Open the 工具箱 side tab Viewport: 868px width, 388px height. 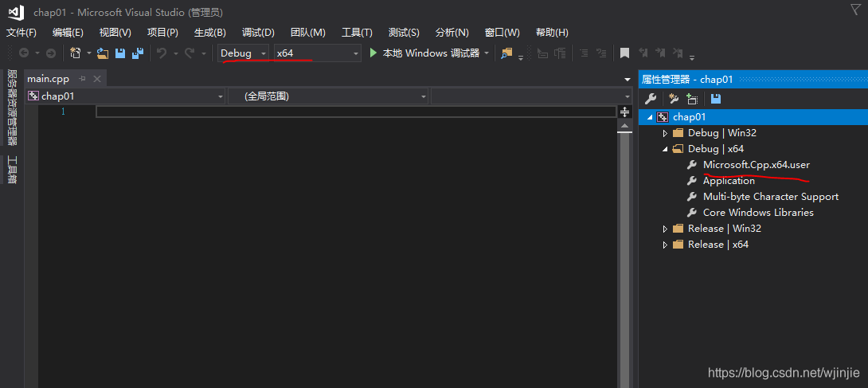click(12, 170)
